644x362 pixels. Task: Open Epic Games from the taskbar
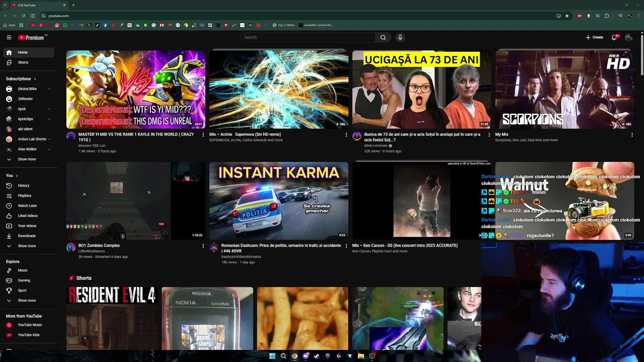[328, 356]
